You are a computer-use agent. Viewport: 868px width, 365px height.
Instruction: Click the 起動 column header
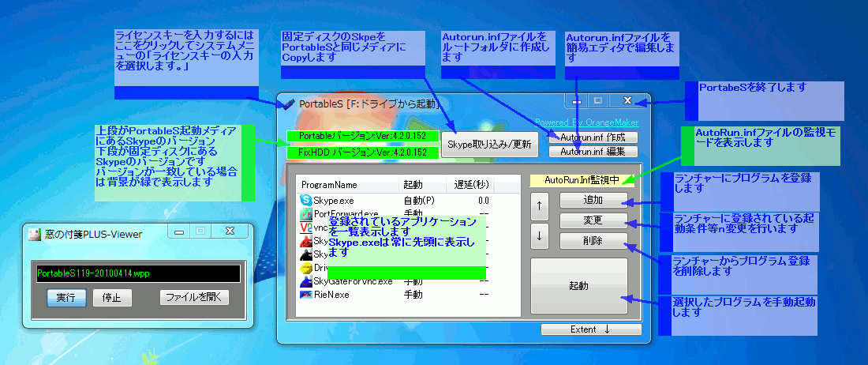(423, 185)
